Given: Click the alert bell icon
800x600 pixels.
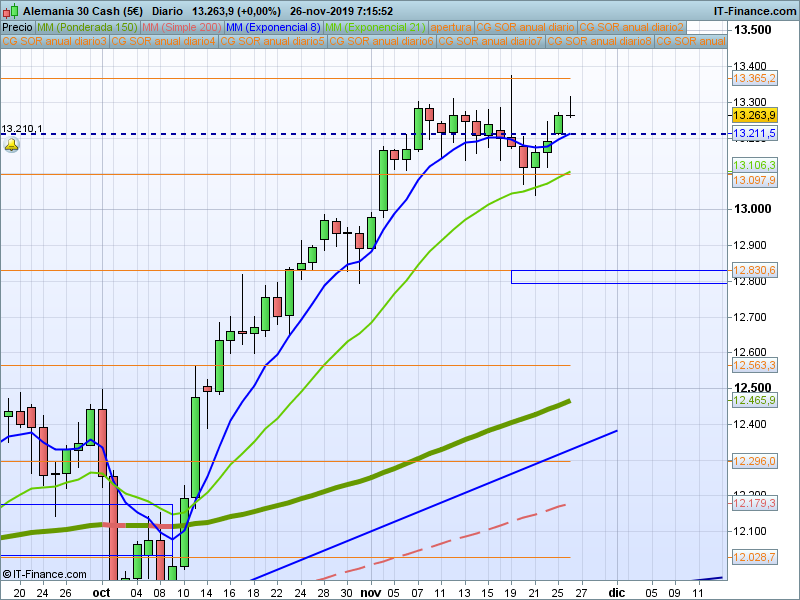Looking at the screenshot, I should pos(11,145).
